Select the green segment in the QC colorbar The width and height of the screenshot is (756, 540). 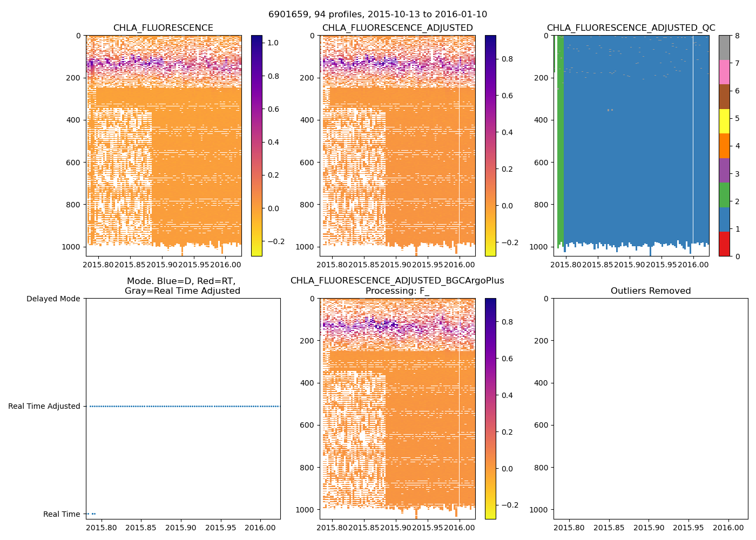[x=724, y=194]
